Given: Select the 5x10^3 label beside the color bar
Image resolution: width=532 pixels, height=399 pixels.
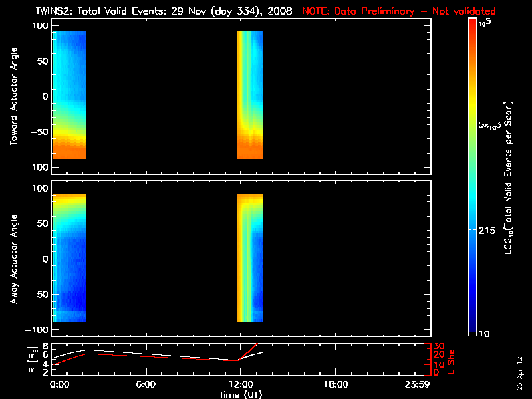Looking at the screenshot, I should pos(494,125).
